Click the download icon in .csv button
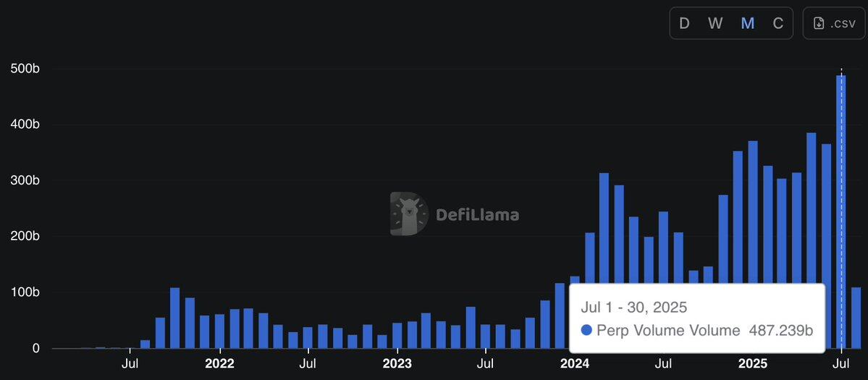Viewport: 868px width, 380px height. pos(819,23)
